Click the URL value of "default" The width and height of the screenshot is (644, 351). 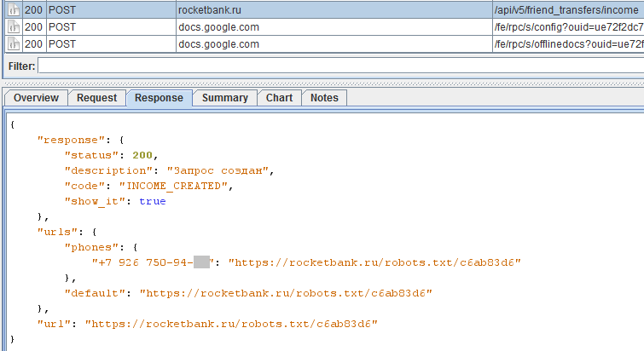[286, 293]
